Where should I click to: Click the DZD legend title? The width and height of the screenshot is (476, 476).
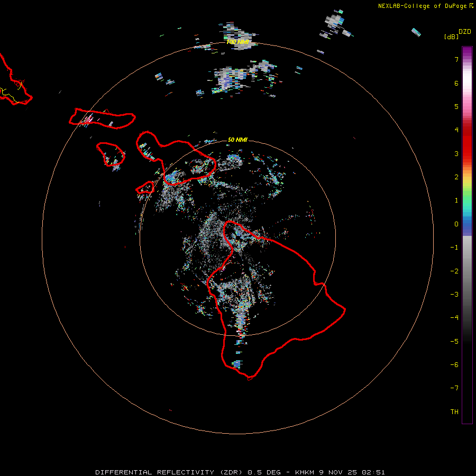tap(465, 32)
